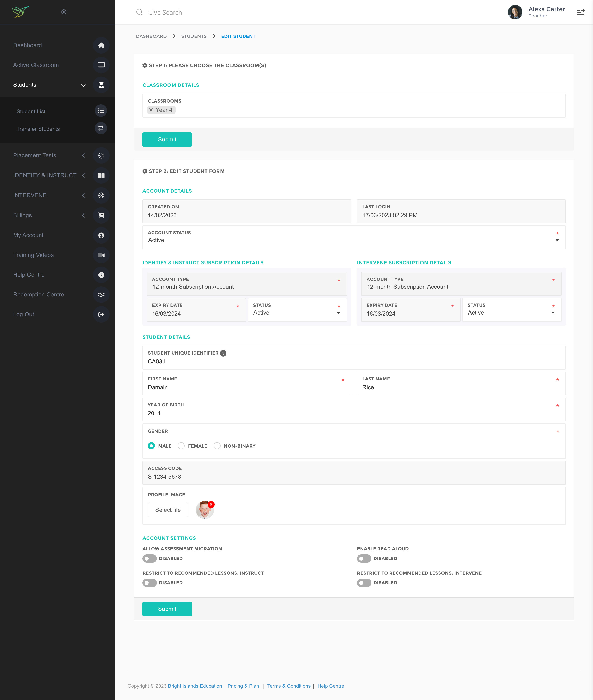Open Student List submenu item
This screenshot has width=593, height=700.
click(x=31, y=111)
